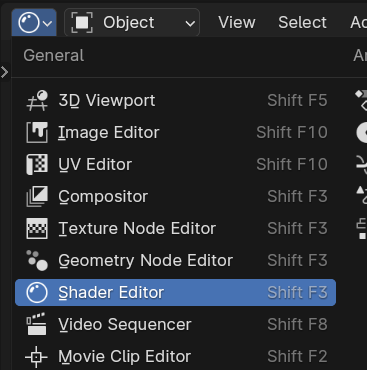Click the Image Editor icon
Image resolution: width=367 pixels, height=370 pixels.
coord(37,132)
